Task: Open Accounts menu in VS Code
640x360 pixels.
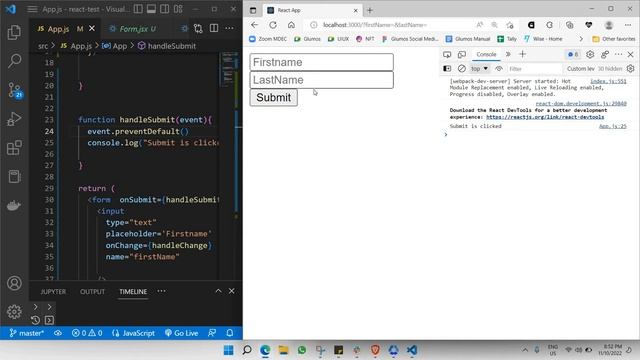Action: pos(14,283)
